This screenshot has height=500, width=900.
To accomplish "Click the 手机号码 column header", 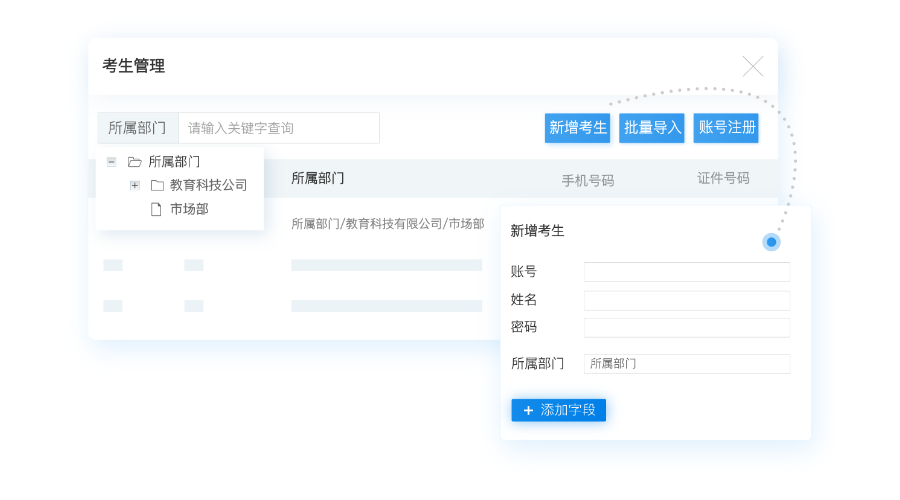I will pos(587,180).
